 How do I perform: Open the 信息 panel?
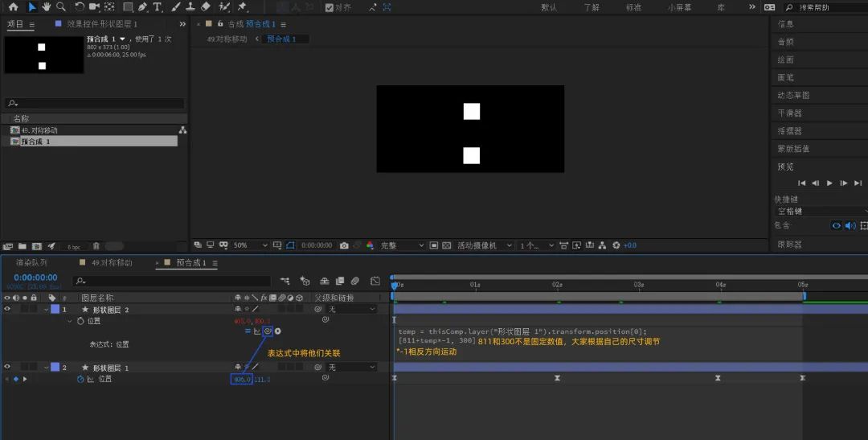point(785,24)
